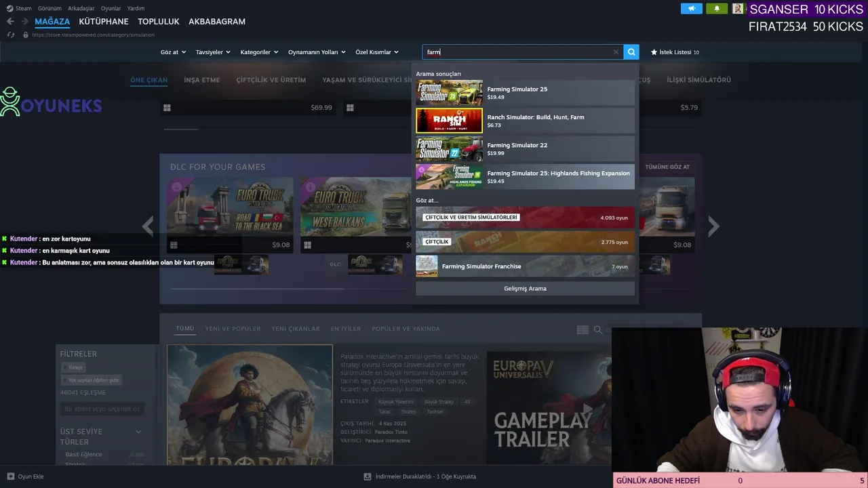The image size is (868, 488).
Task: Click the filter tag search box
Action: click(x=102, y=409)
